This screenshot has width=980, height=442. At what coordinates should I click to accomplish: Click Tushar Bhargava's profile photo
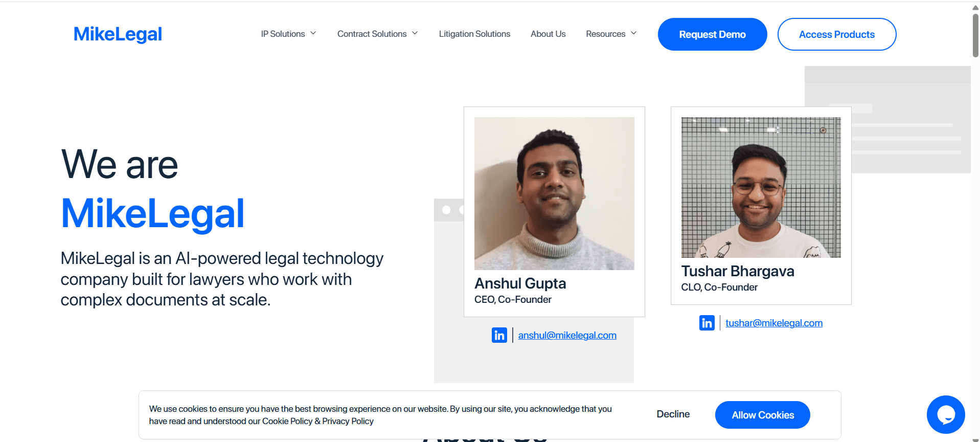click(761, 187)
